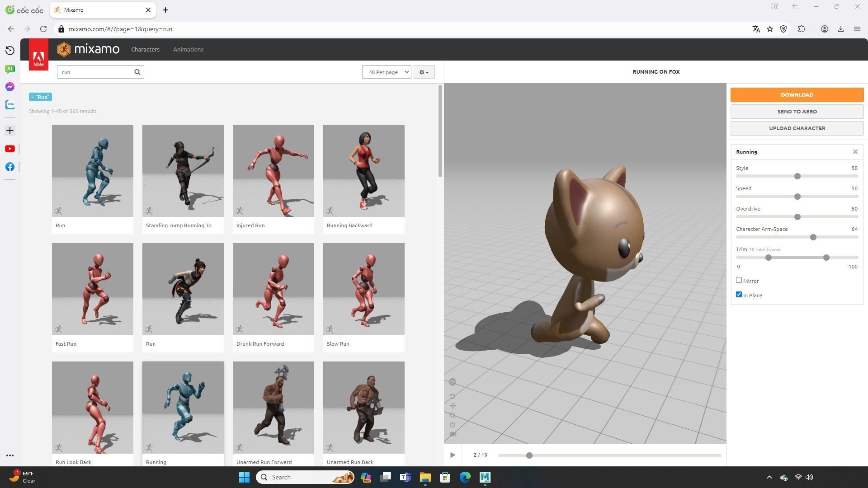Click the mixamo logo
The height and width of the screenshot is (488, 868).
point(89,49)
